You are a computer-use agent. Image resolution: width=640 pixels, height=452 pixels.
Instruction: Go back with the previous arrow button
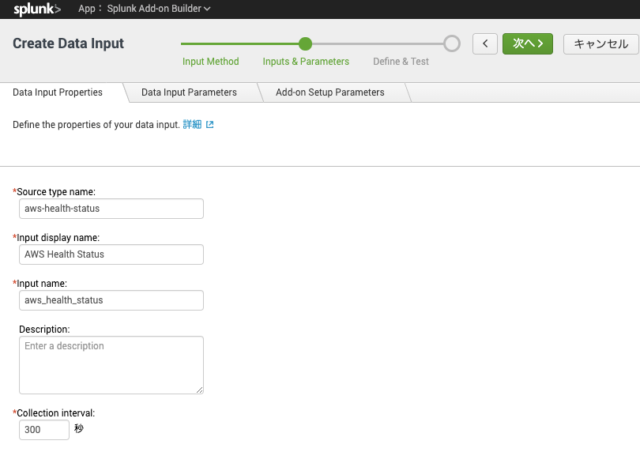(485, 44)
